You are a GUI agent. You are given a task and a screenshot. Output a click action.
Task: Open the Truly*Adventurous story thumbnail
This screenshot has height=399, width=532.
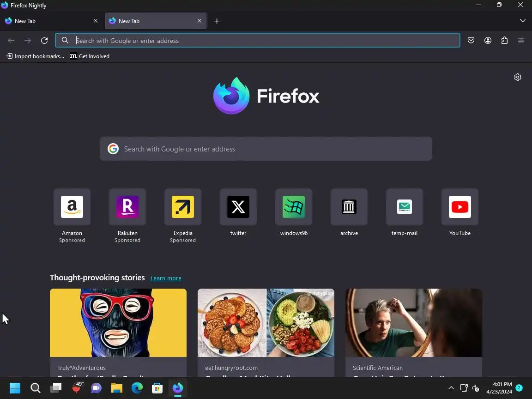pos(118,323)
